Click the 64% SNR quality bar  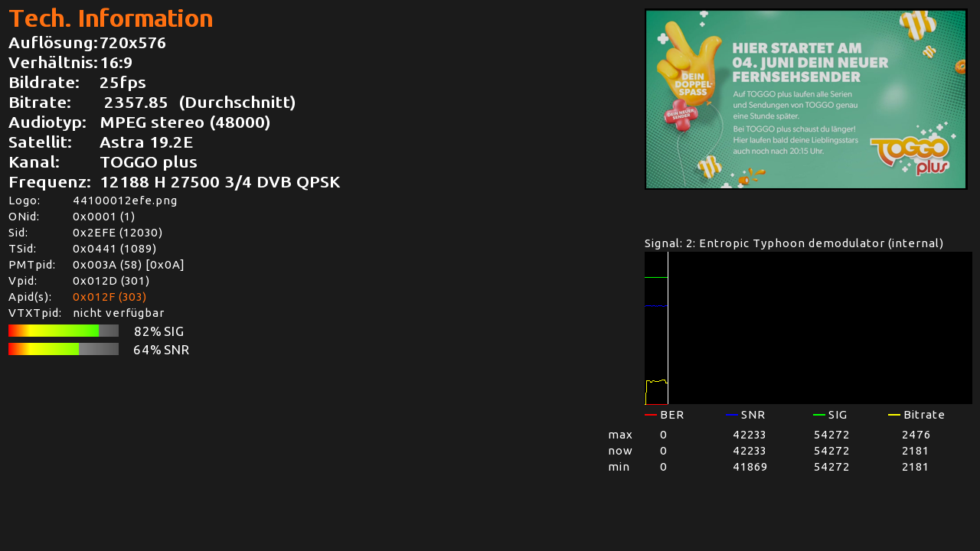pyautogui.click(x=64, y=349)
